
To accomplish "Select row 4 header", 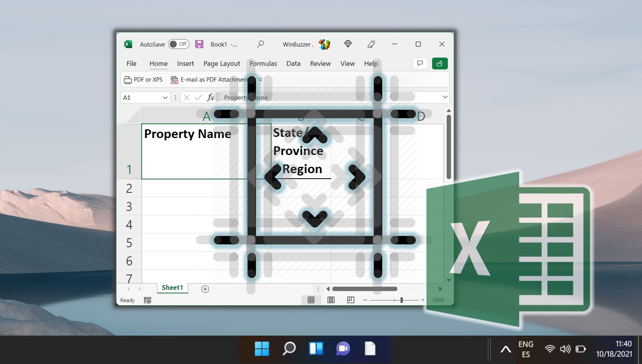I will click(x=129, y=224).
